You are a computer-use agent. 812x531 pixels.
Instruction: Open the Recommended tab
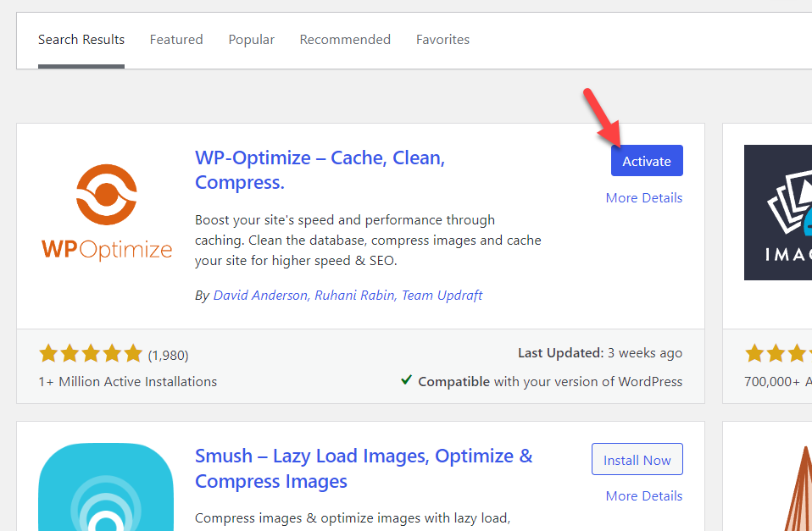(x=345, y=39)
